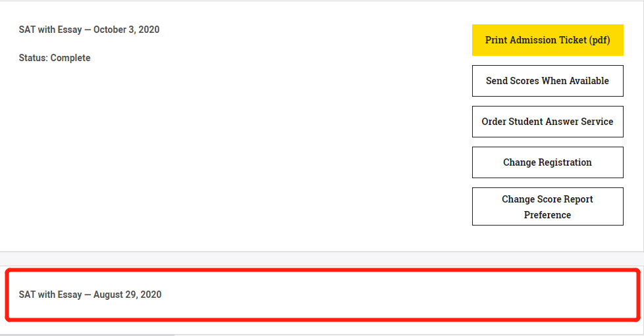Open the red-highlighted SAT with Essay row
Screen dimensions: 644x336
[x=321, y=295]
